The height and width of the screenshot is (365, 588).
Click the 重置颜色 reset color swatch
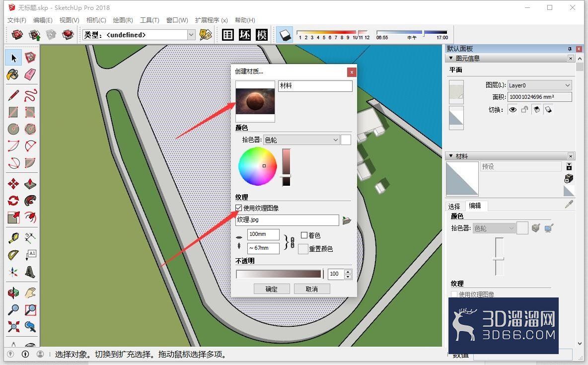pos(303,249)
